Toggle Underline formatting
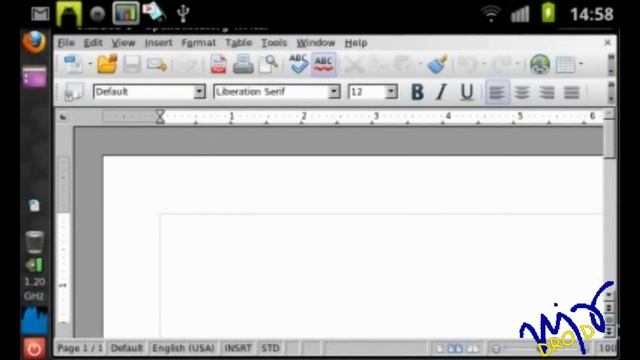This screenshot has height=360, width=640. (467, 92)
